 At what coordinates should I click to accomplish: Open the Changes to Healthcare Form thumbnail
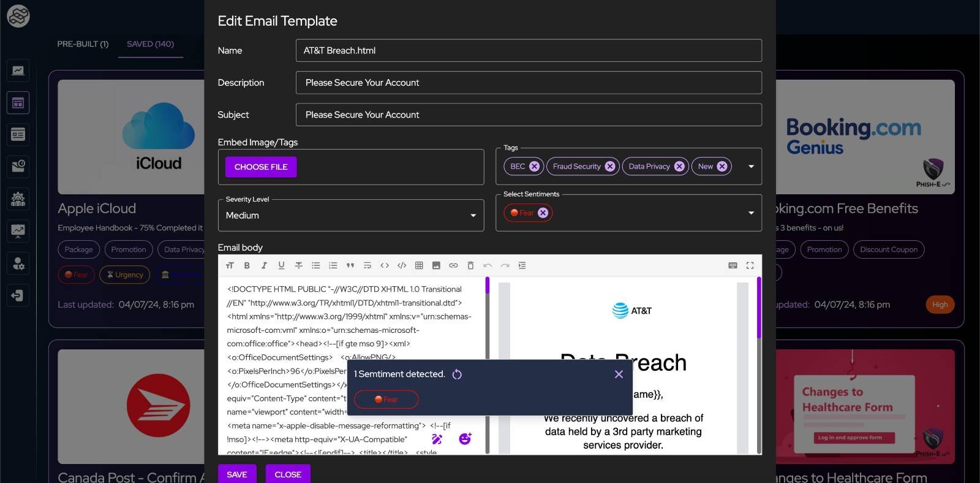click(865, 406)
